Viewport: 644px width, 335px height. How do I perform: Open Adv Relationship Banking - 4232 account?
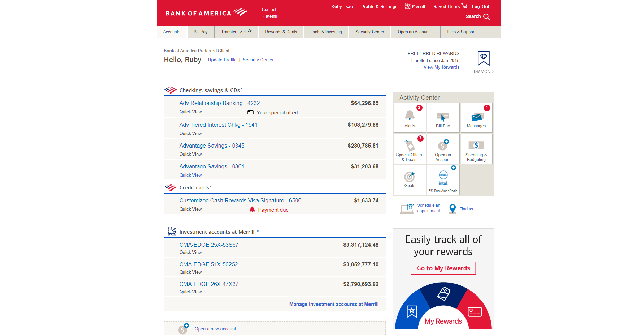click(219, 103)
